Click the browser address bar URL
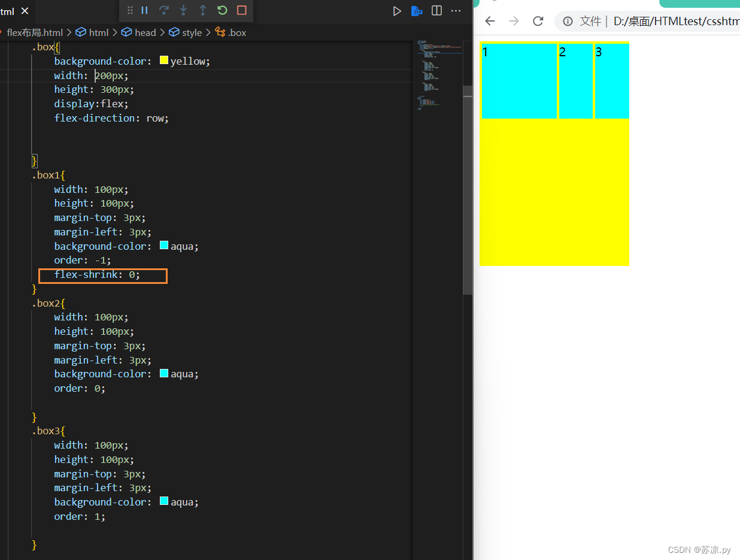Image resolution: width=740 pixels, height=560 pixels. 677,22
